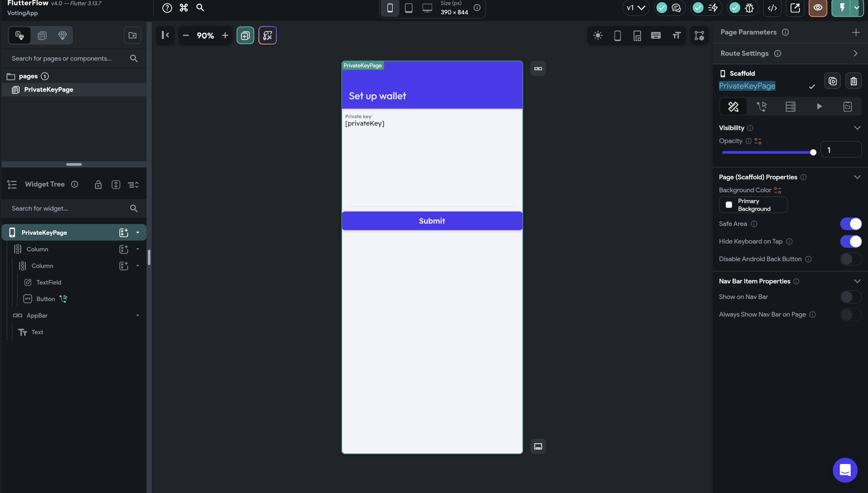Open the comments icon in top bar

676,8
